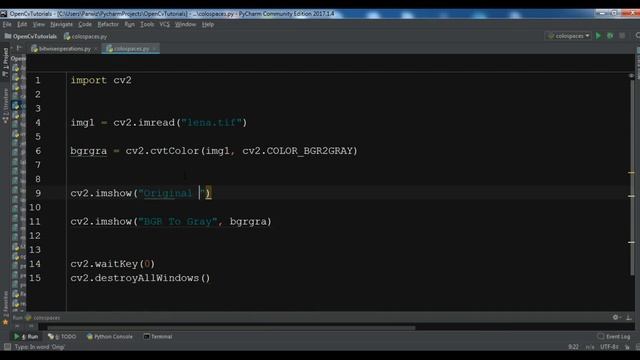The height and width of the screenshot is (360, 640).
Task: Click cv2.waitKey(0) on line 14
Action: 113,264
